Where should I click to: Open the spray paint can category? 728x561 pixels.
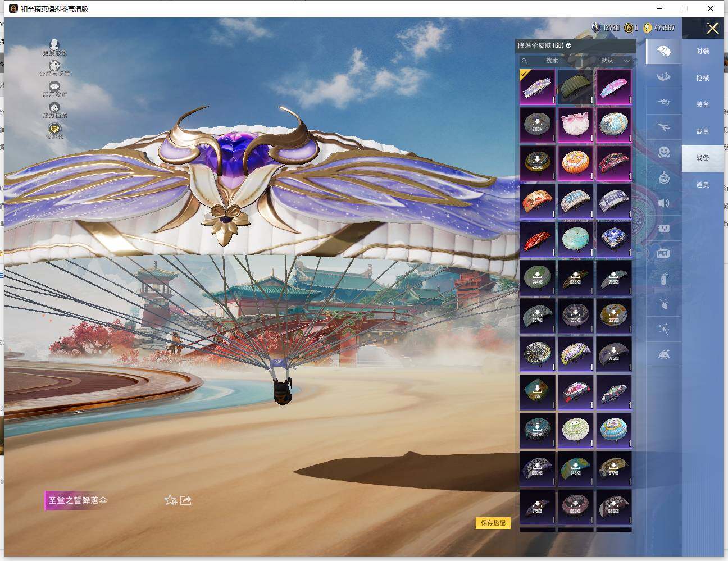663,278
